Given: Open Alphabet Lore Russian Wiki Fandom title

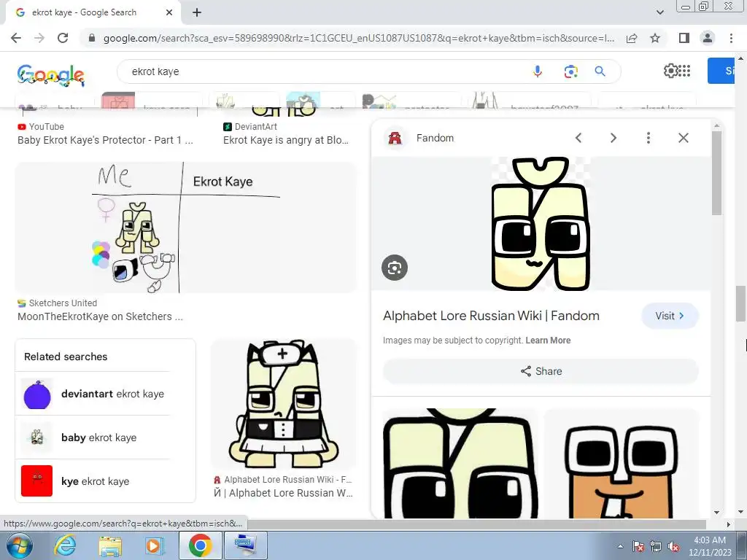Looking at the screenshot, I should point(491,316).
